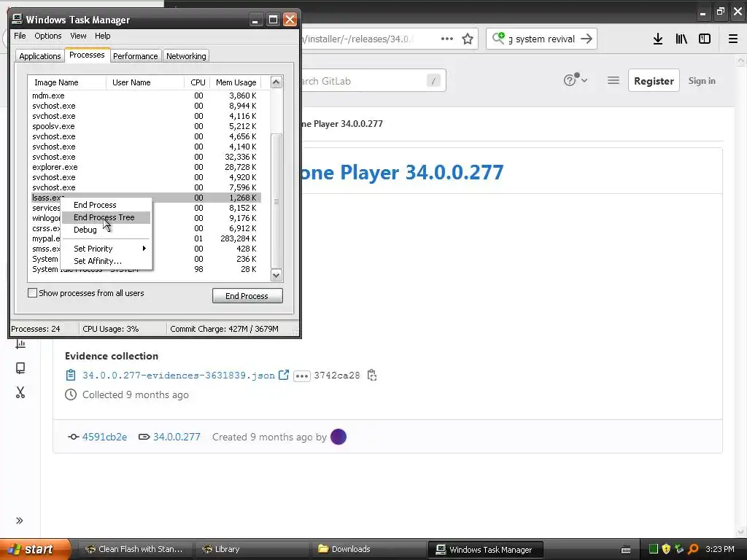This screenshot has width=747, height=560.
Task: Click the GitLab Register button
Action: coord(654,80)
